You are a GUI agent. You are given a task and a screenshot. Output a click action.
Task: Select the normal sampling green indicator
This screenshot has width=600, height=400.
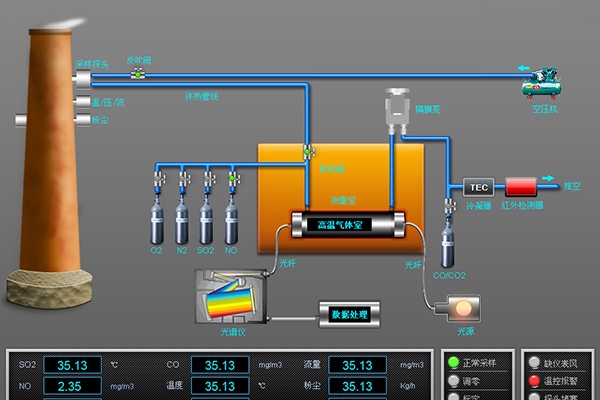453,363
